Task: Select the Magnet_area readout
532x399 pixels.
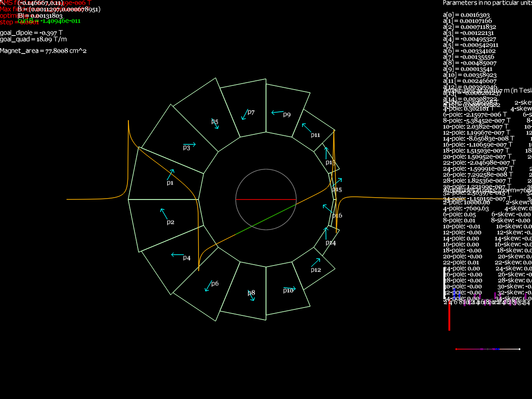Action: click(43, 51)
